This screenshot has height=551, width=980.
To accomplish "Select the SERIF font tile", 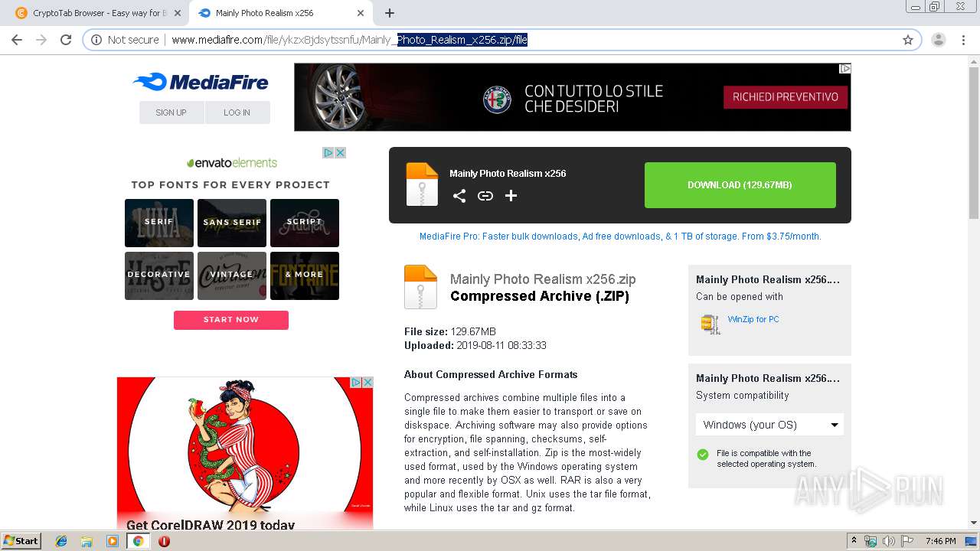I will pos(159,223).
